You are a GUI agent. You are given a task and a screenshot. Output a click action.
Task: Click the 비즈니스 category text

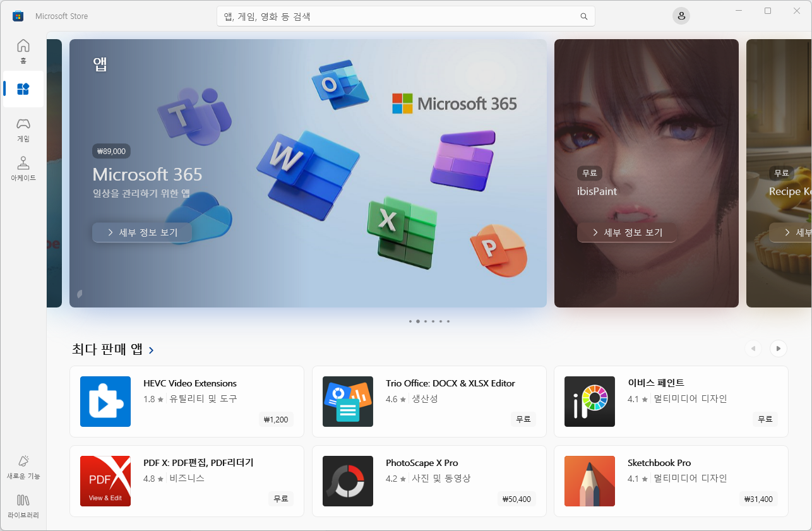[x=187, y=479]
